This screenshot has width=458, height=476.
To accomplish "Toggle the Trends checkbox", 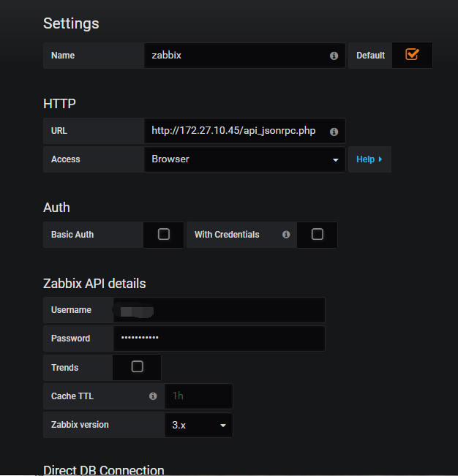I will pos(138,367).
